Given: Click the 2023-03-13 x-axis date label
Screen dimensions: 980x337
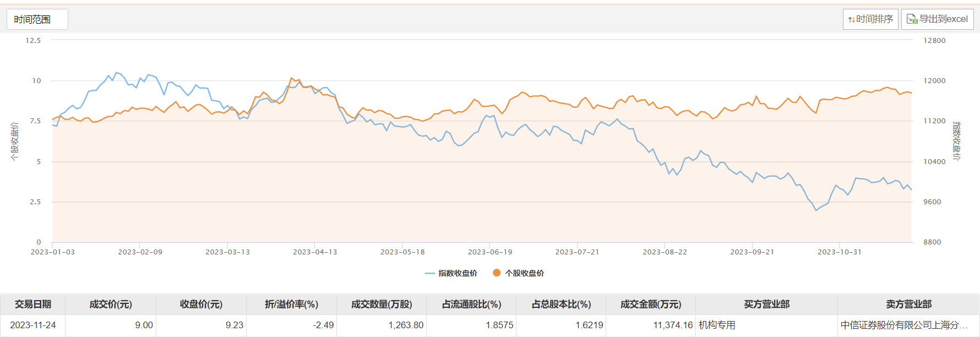Looking at the screenshot, I should click(x=227, y=252).
